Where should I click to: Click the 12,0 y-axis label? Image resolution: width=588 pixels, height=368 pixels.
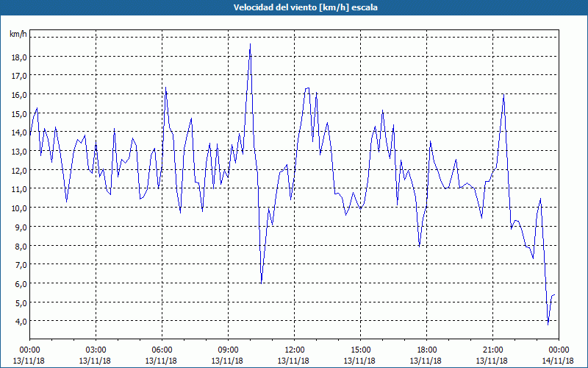pyautogui.click(x=20, y=171)
